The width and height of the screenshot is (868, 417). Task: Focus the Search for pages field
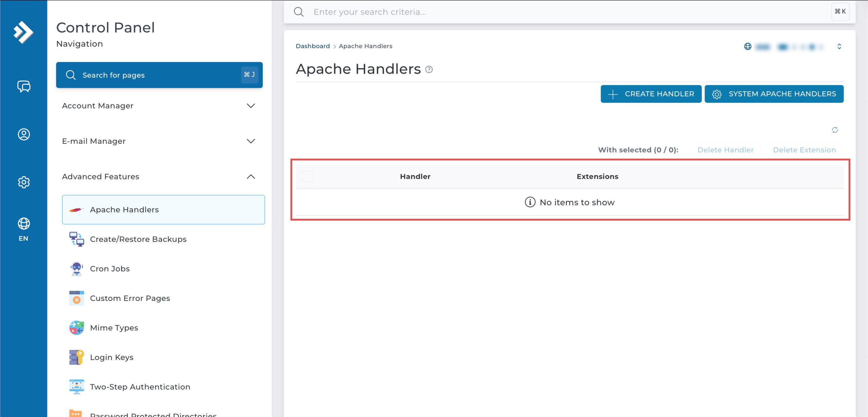(x=159, y=75)
